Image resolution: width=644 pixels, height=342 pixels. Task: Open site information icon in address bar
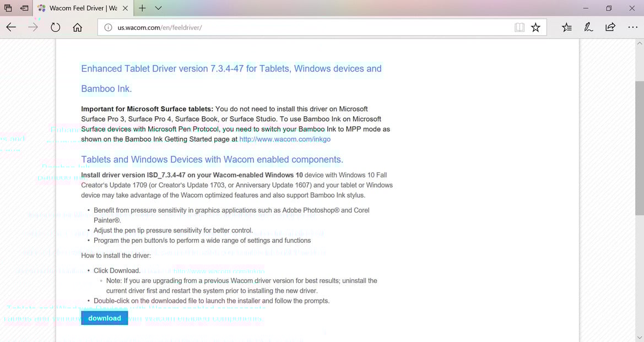click(108, 28)
